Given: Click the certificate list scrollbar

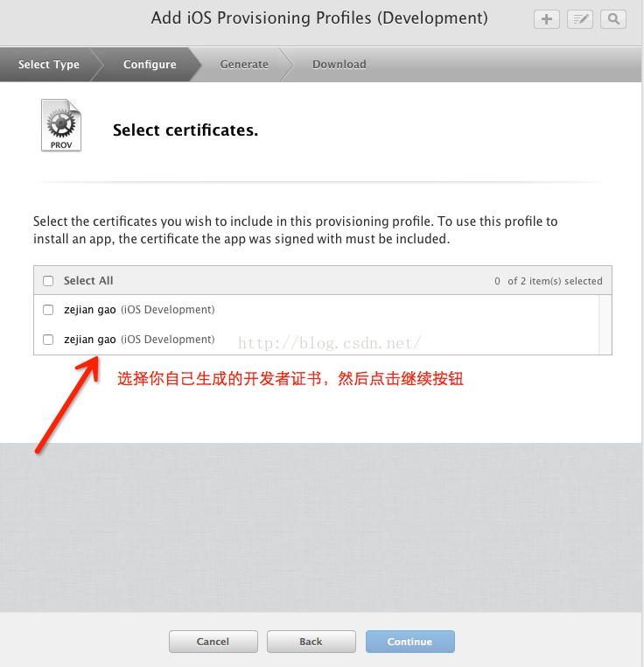Looking at the screenshot, I should click(605, 324).
